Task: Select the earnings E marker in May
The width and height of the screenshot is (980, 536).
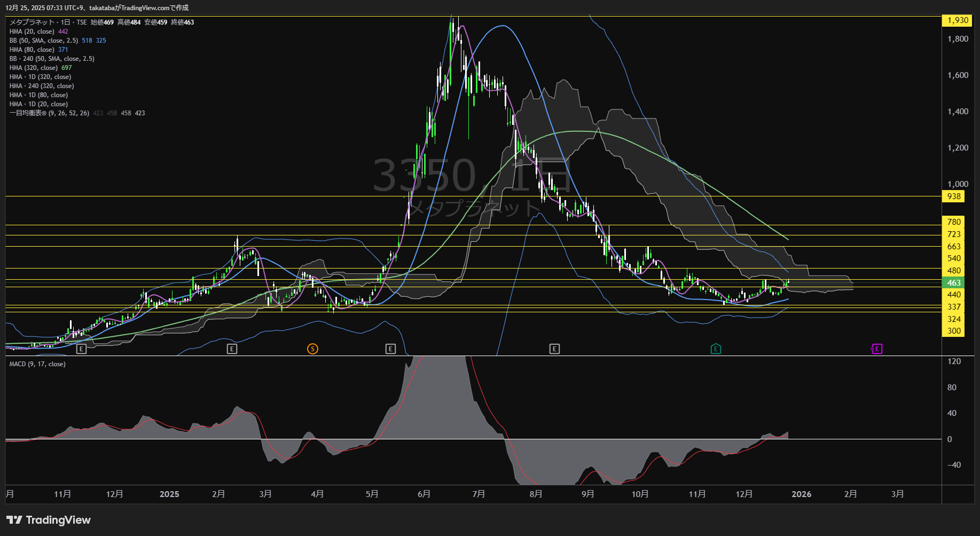Action: 390,349
